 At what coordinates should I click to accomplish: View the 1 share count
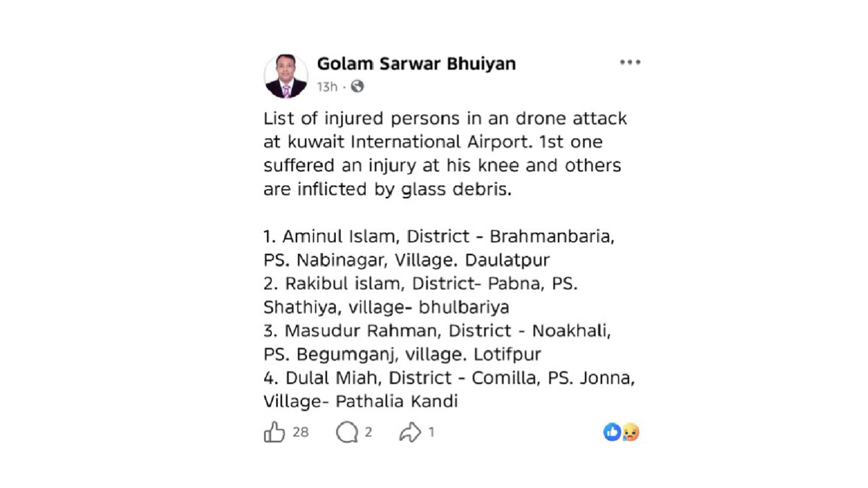click(x=431, y=432)
